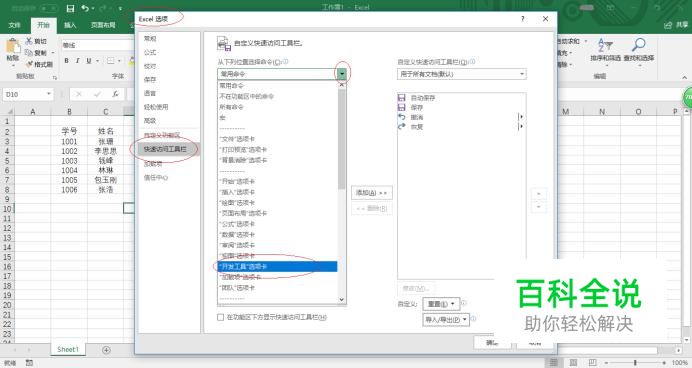The image size is (692, 368).
Task: Apply Bold with the B icon
Action: (x=66, y=60)
